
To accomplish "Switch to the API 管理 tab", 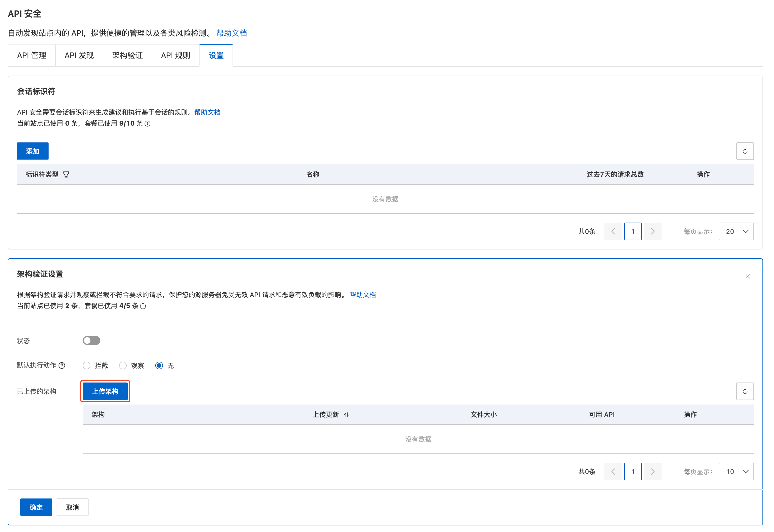I will point(32,55).
